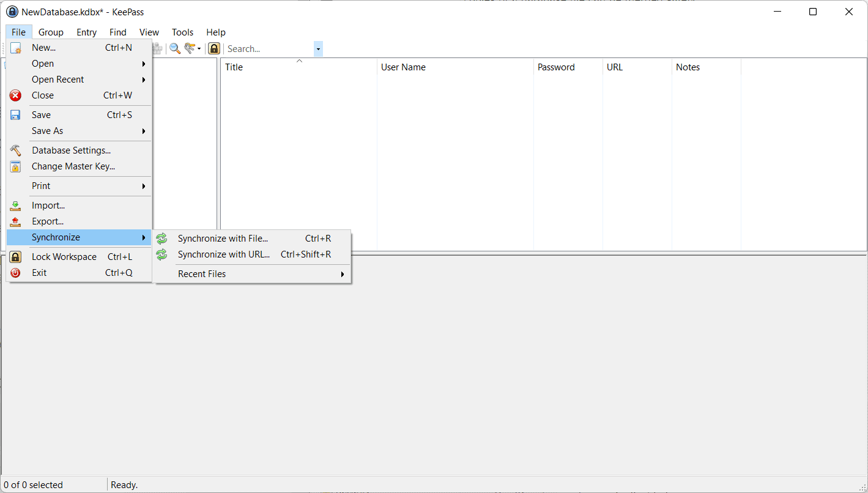Select Close in the File menu
Screen dimensions: 868x493
(x=79, y=95)
